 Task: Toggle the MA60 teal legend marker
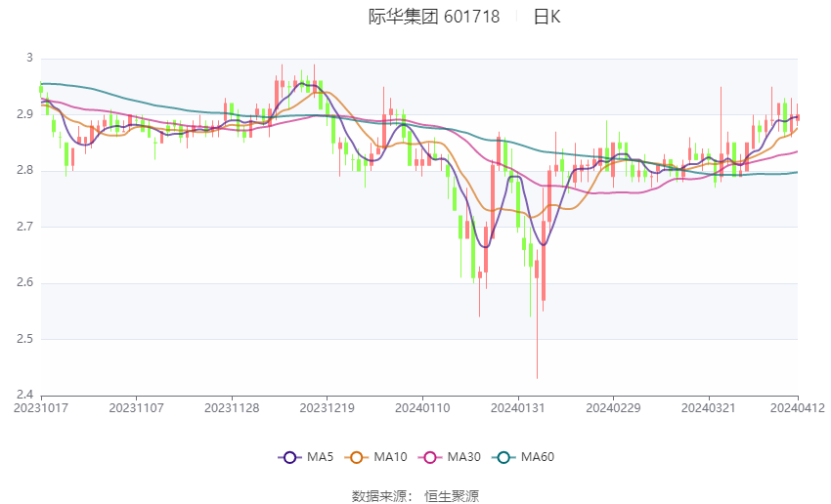click(503, 457)
